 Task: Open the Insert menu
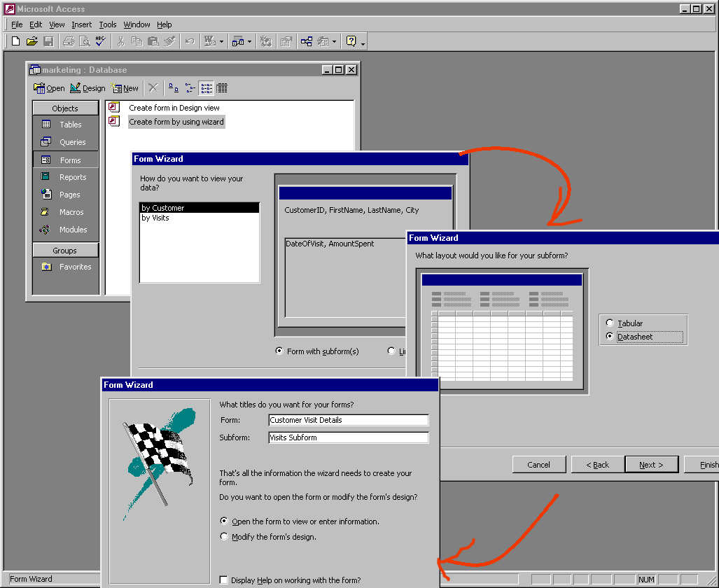coord(82,24)
